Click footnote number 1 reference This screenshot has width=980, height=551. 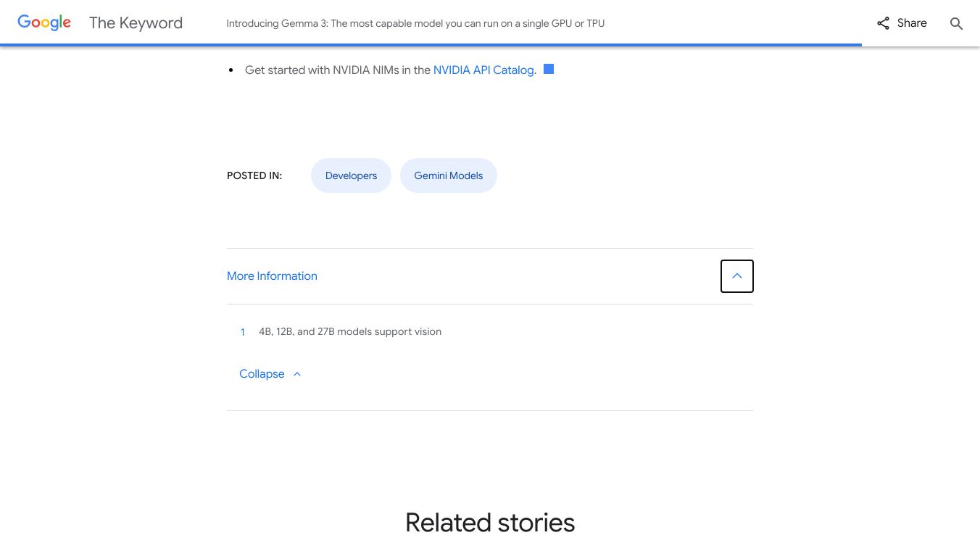pos(243,332)
